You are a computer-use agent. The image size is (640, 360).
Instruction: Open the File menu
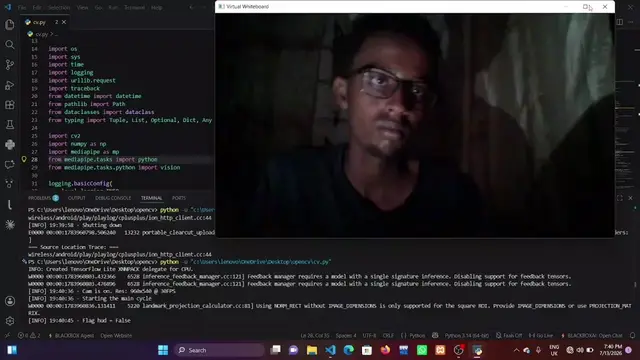pyautogui.click(x=22, y=7)
